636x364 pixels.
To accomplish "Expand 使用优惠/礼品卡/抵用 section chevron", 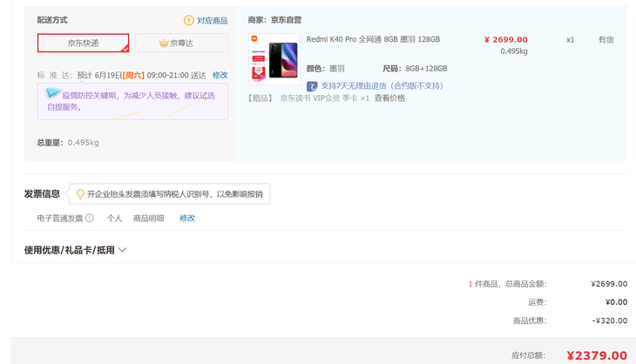I will 122,250.
